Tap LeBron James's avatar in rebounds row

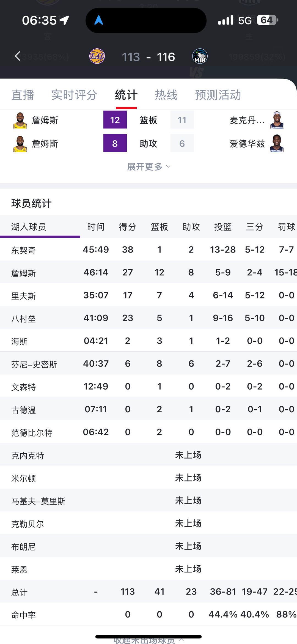coord(21,120)
